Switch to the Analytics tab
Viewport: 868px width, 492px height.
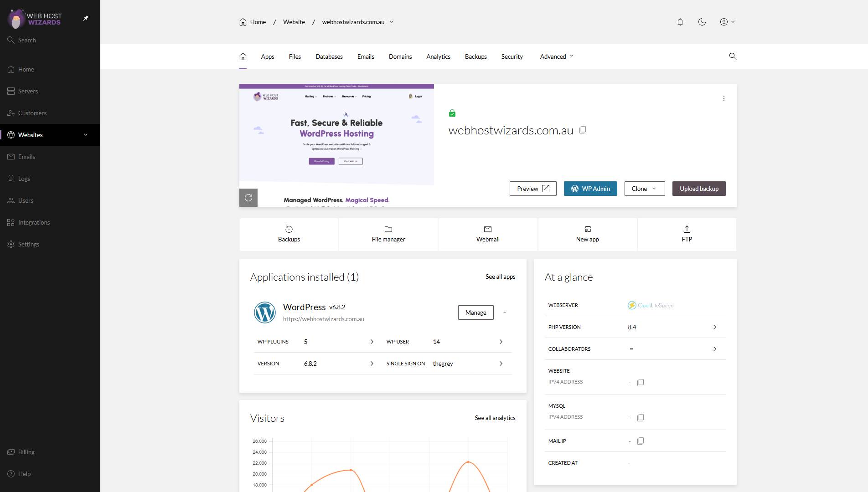(439, 56)
